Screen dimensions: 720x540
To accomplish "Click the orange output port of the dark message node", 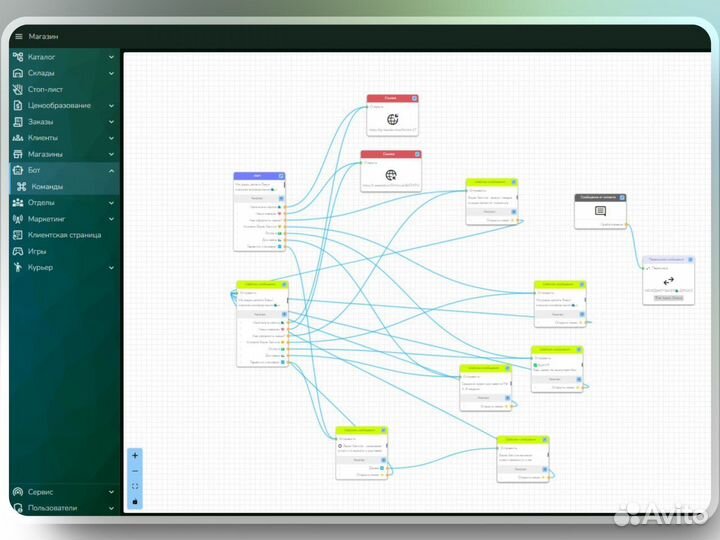I will coord(626,225).
